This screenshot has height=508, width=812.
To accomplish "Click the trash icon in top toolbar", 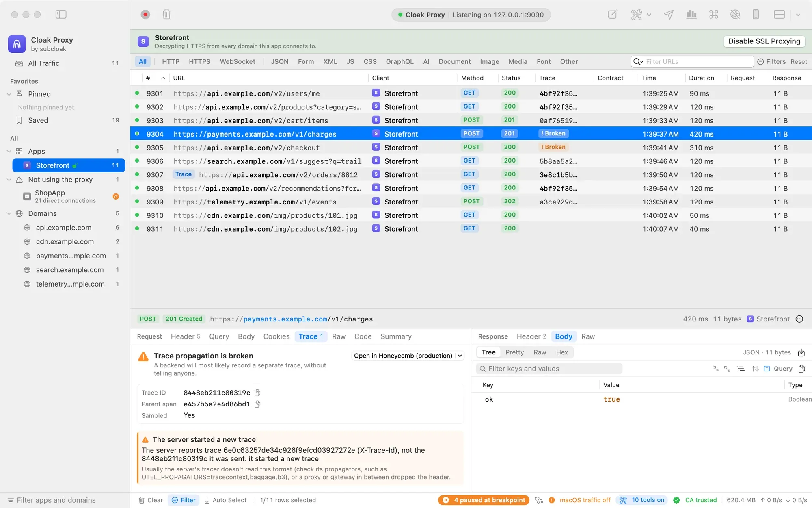I will pyautogui.click(x=166, y=15).
